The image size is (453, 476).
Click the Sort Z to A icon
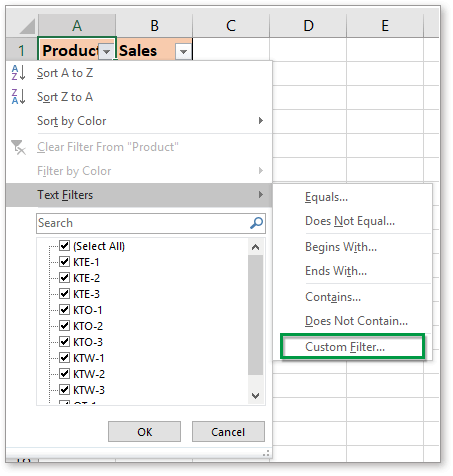tap(18, 97)
